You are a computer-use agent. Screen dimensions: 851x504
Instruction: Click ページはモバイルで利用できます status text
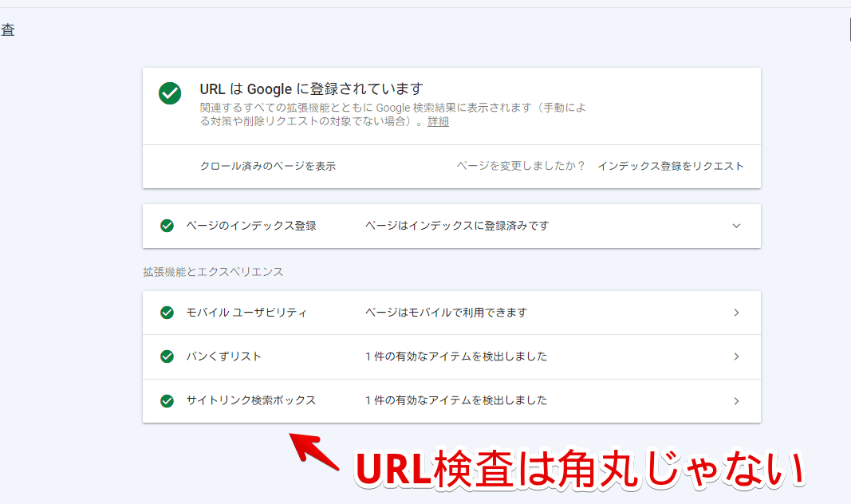[x=446, y=313]
